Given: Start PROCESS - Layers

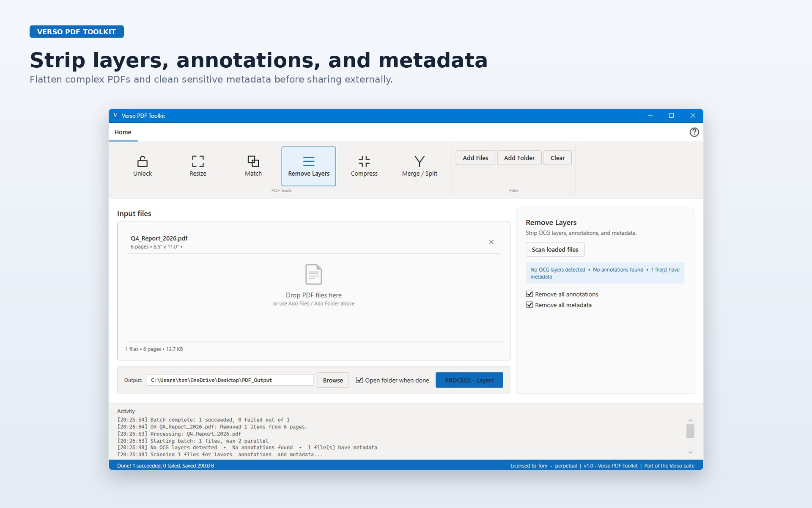Looking at the screenshot, I should [x=469, y=380].
